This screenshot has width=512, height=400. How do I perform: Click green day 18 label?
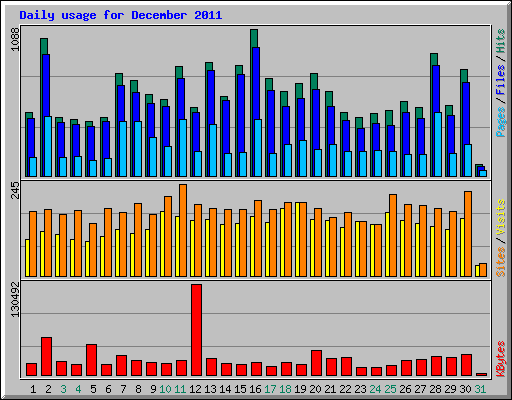[285, 389]
